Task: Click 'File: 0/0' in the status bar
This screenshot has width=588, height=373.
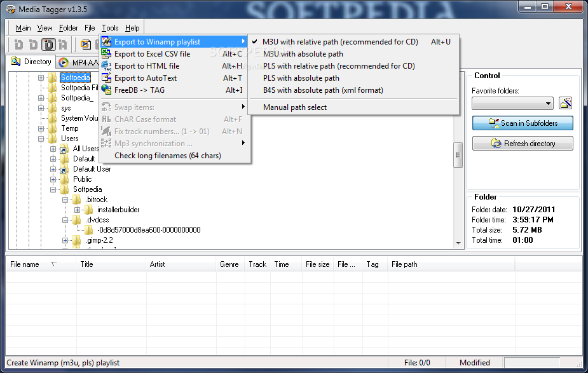Action: pyautogui.click(x=417, y=363)
